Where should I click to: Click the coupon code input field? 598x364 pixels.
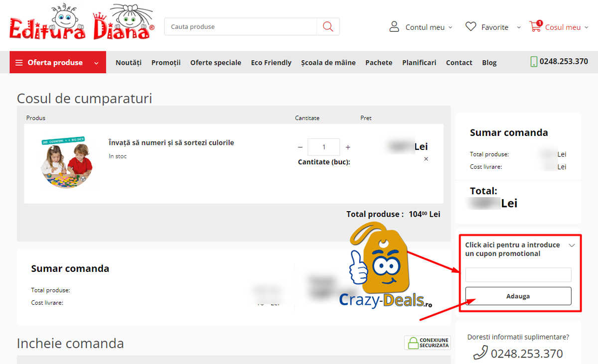[518, 275]
